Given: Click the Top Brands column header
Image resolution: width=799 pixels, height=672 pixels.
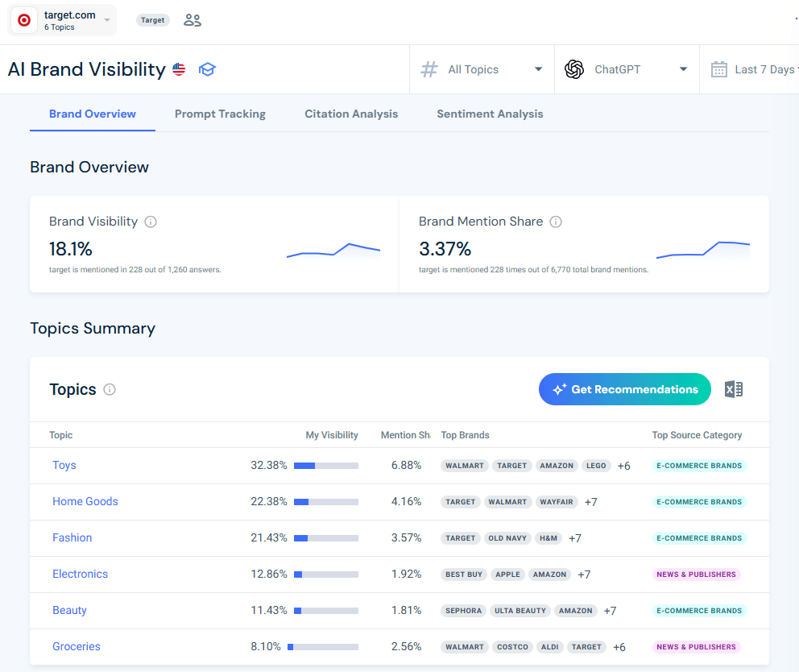Looking at the screenshot, I should [x=466, y=435].
